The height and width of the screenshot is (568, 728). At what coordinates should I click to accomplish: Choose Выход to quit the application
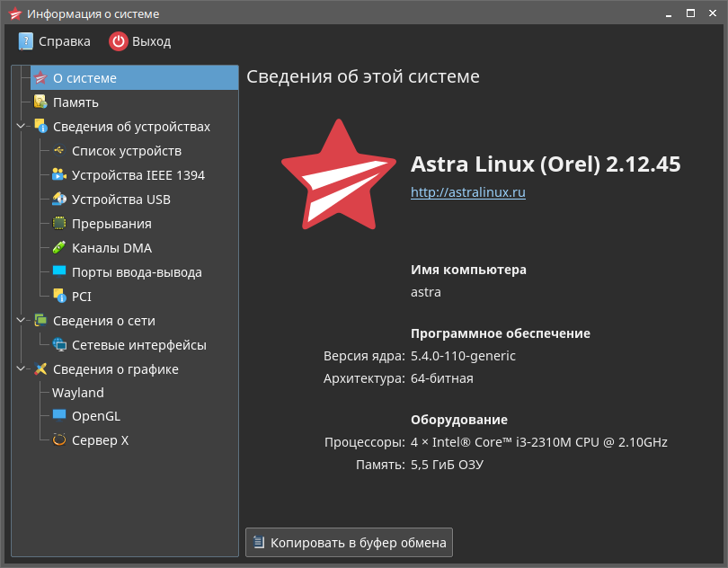pos(140,41)
